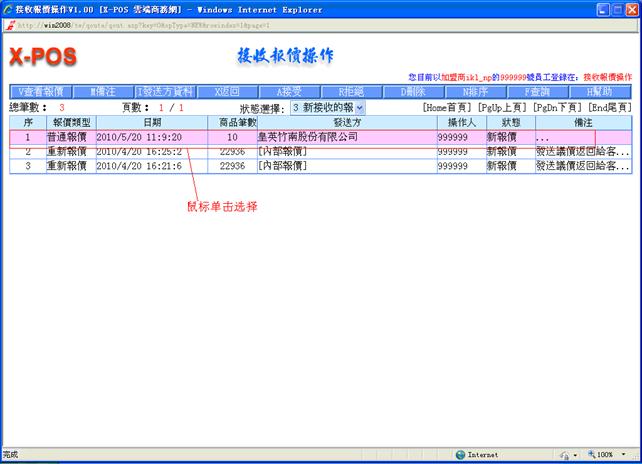
Task: Click the 發送方 column header
Action: tap(344, 121)
